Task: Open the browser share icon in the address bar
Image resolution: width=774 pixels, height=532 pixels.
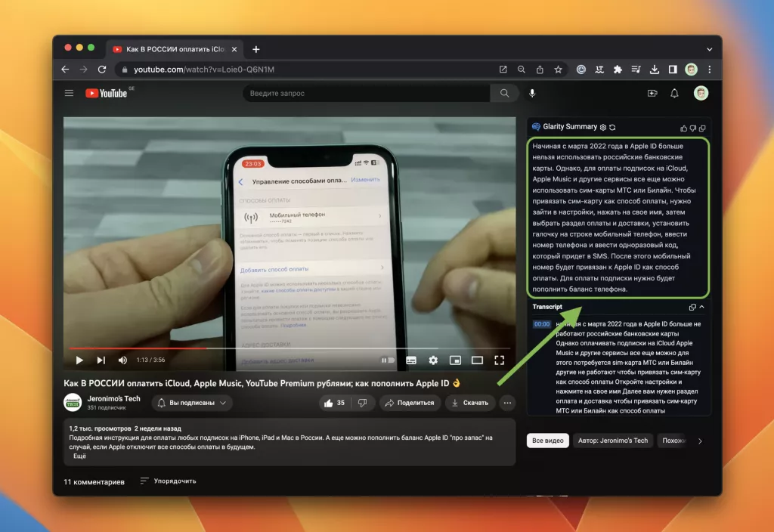Action: pyautogui.click(x=540, y=70)
